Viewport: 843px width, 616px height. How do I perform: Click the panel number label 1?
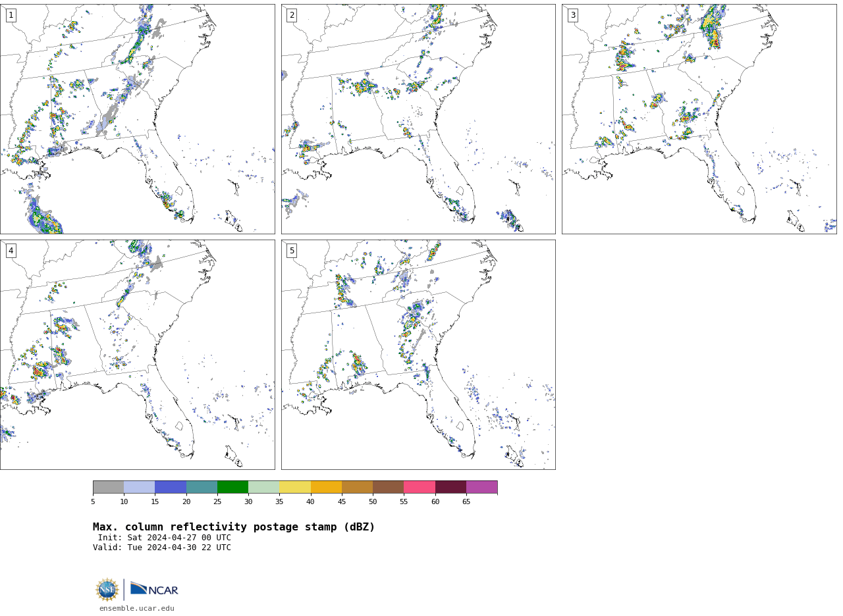[x=11, y=15]
